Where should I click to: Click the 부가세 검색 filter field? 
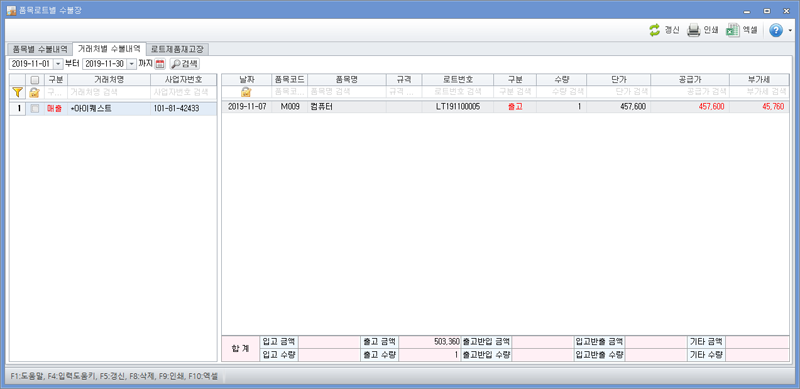[759, 92]
